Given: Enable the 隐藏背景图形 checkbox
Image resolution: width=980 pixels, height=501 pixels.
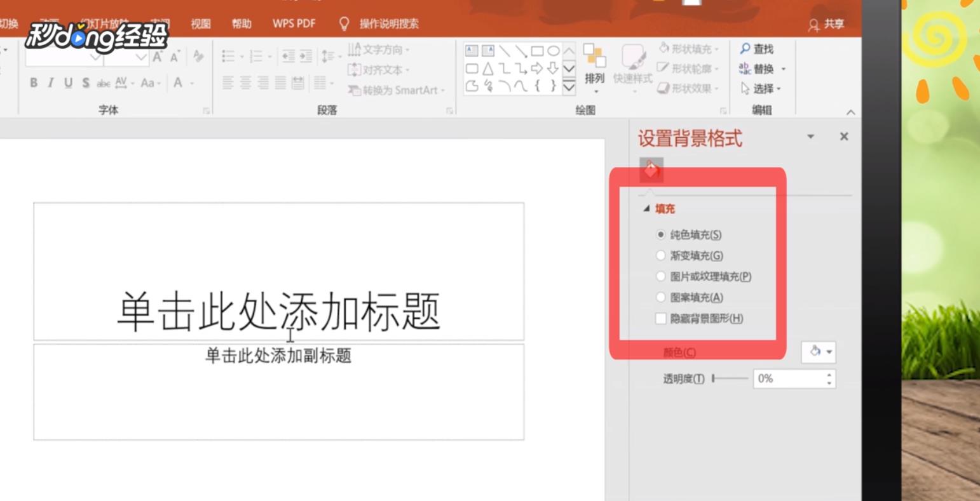Looking at the screenshot, I should pos(661,319).
